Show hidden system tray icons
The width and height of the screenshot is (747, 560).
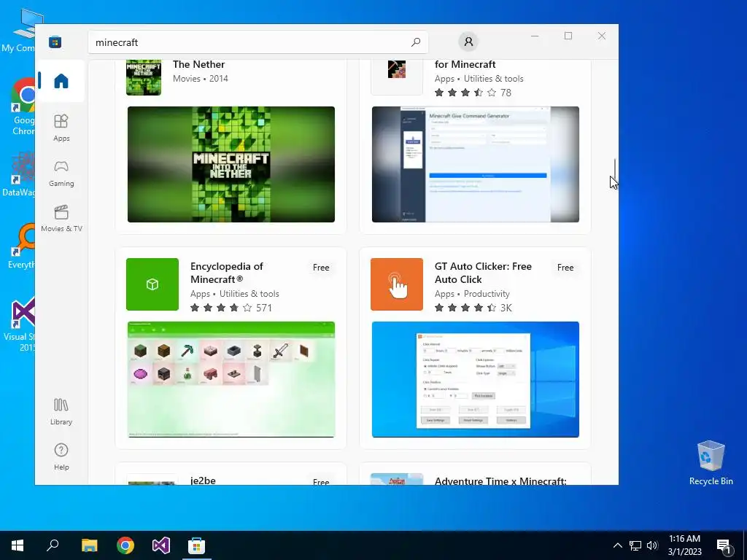pyautogui.click(x=617, y=545)
